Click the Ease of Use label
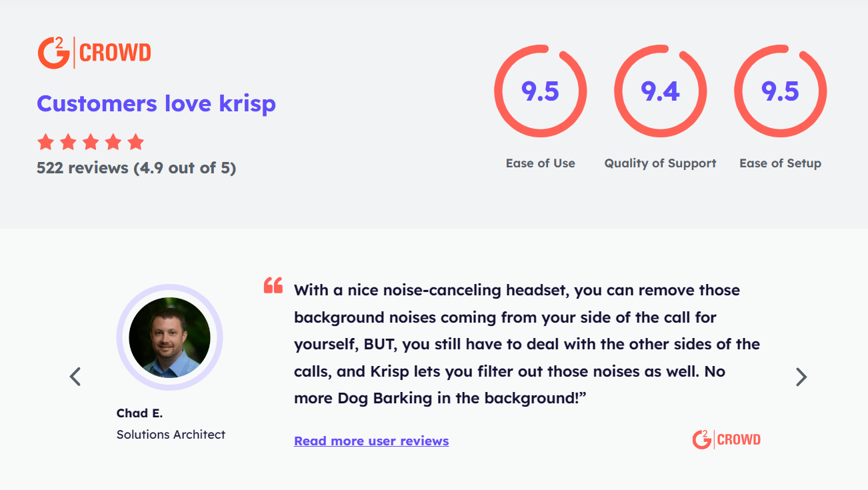 [541, 163]
